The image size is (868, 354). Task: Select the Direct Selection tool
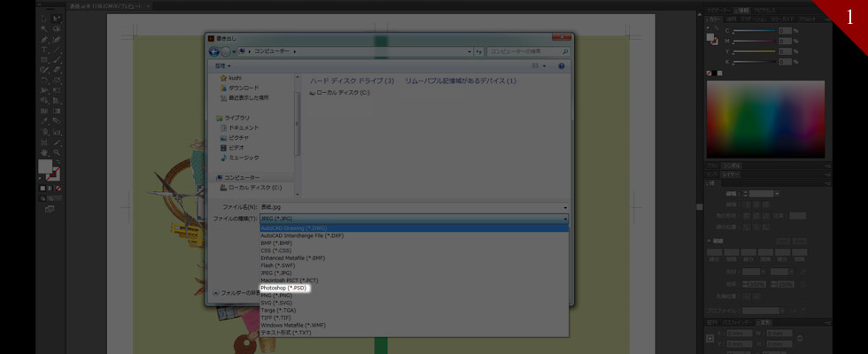(x=57, y=19)
